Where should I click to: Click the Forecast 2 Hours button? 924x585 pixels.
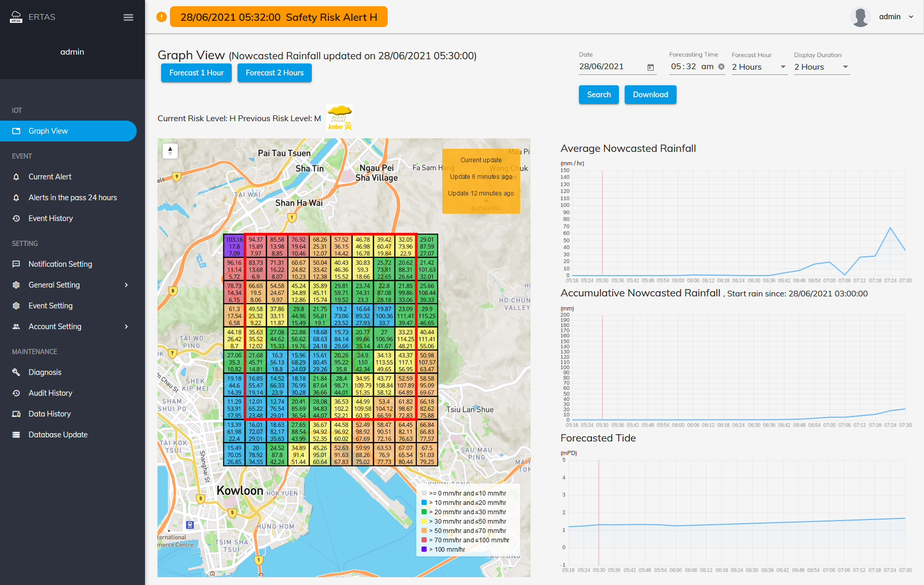[x=274, y=73]
